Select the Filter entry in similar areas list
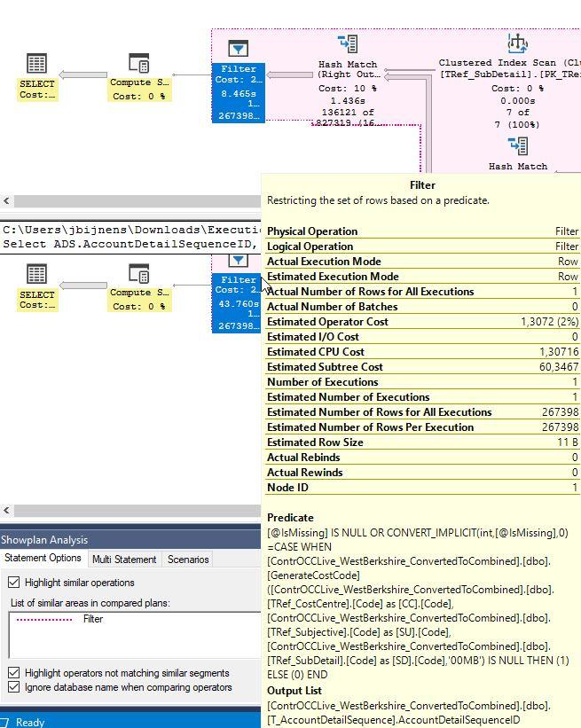Image resolution: width=581 pixels, height=728 pixels. point(93,619)
